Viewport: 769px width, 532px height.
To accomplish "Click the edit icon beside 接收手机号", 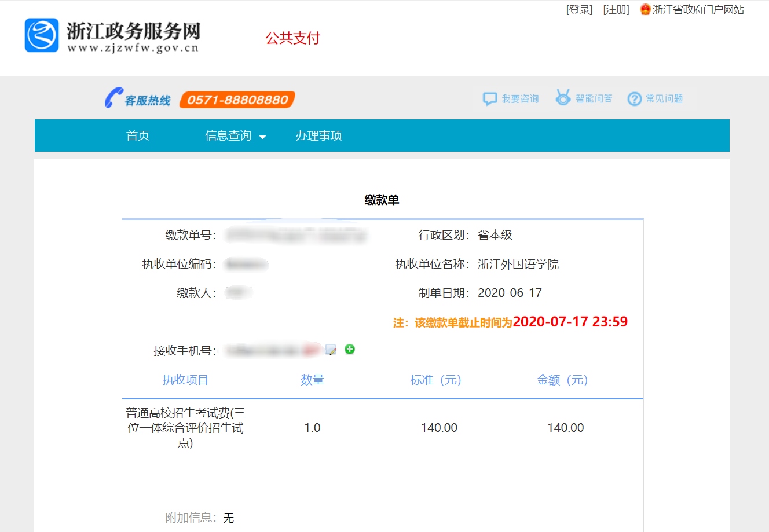I will (331, 350).
